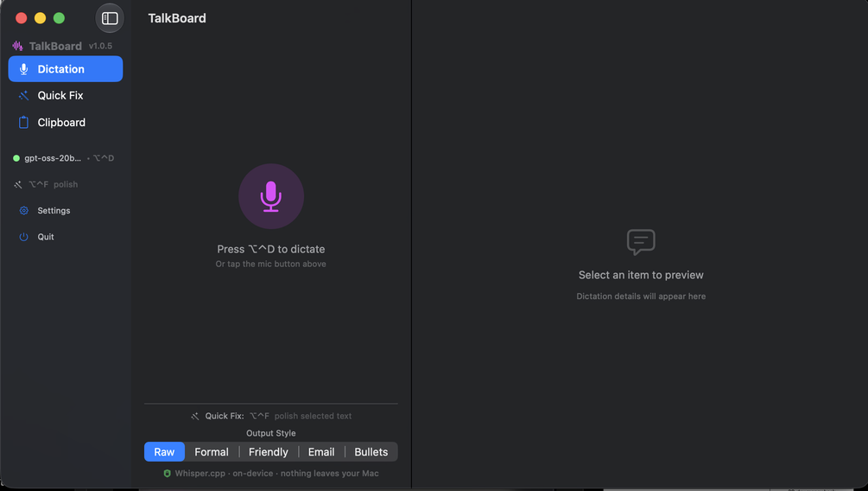
Task: Click the v1.0.5 version label
Action: tap(101, 46)
